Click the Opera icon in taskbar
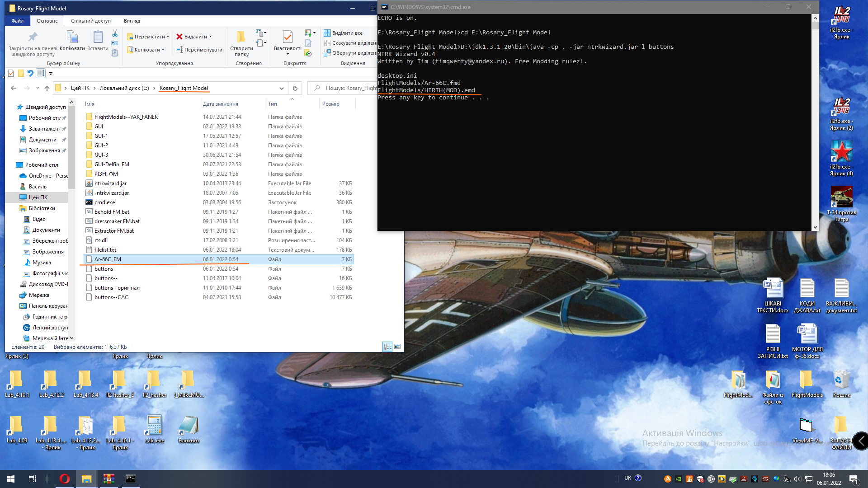Screen dimensions: 868x488 pos(64,479)
